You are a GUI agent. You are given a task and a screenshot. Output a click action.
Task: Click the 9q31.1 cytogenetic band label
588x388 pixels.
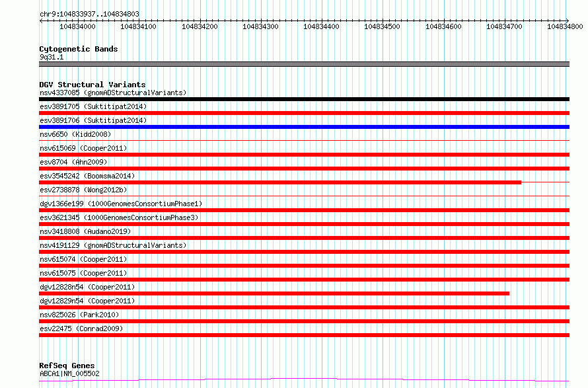click(52, 57)
